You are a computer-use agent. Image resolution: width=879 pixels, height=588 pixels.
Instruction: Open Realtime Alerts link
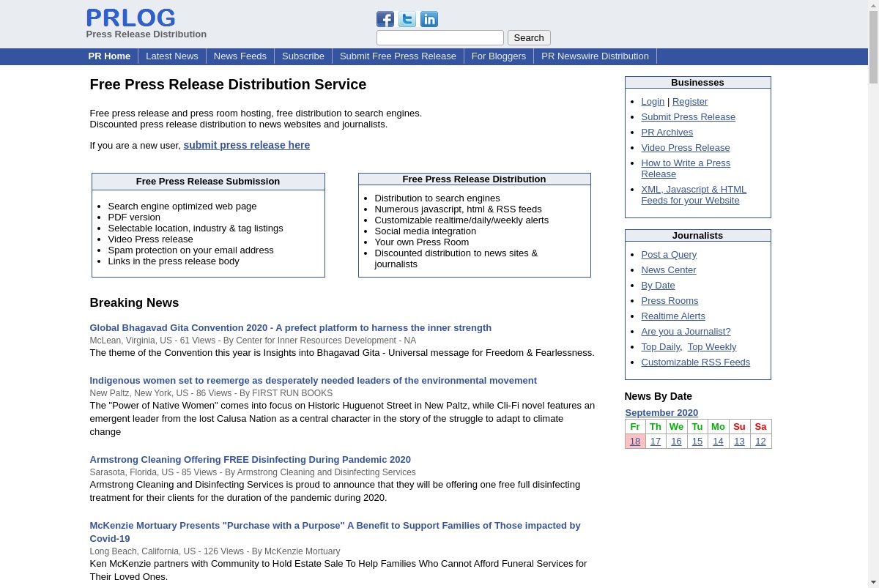point(673,316)
